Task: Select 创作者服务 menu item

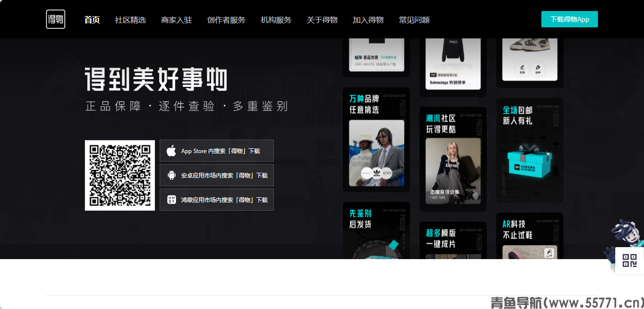Action: pos(226,20)
